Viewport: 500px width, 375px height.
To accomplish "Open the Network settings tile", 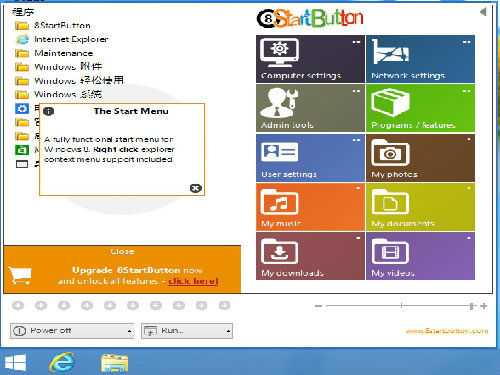I will (x=420, y=59).
